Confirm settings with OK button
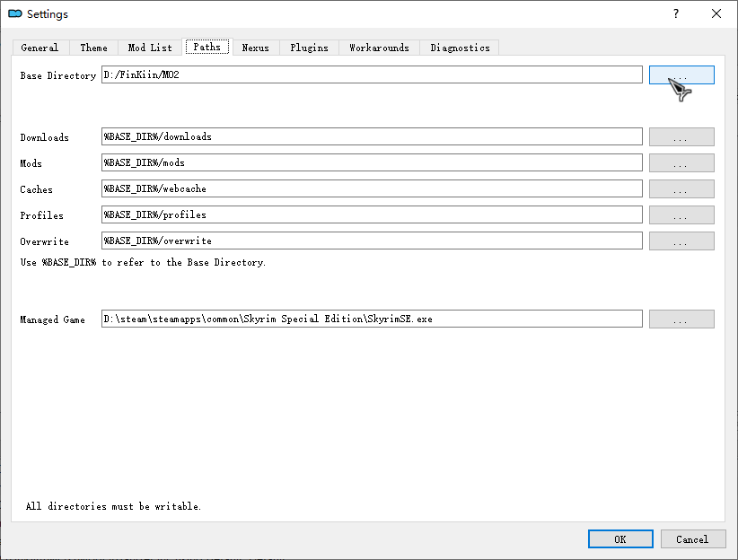The image size is (738, 560). click(620, 539)
